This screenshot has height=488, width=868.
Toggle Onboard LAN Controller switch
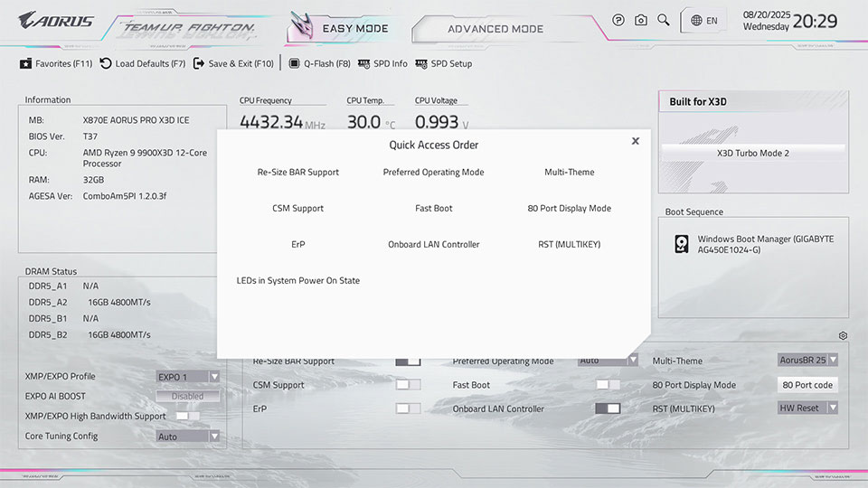(x=608, y=408)
